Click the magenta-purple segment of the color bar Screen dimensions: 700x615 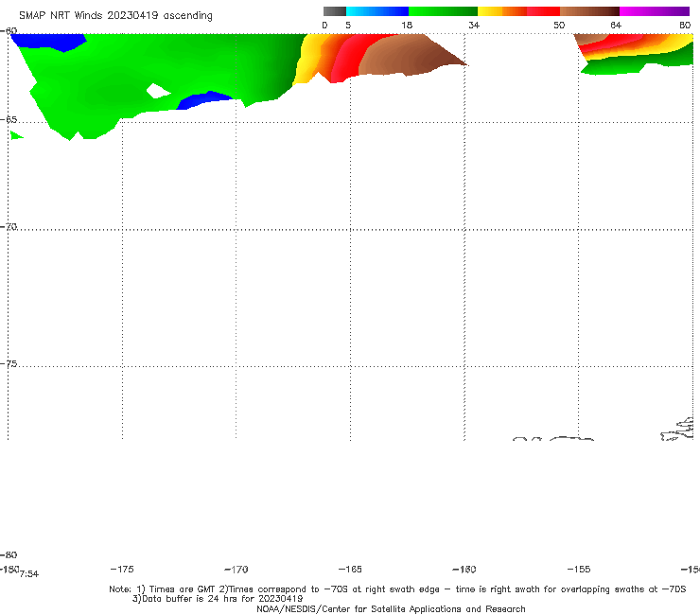655,11
